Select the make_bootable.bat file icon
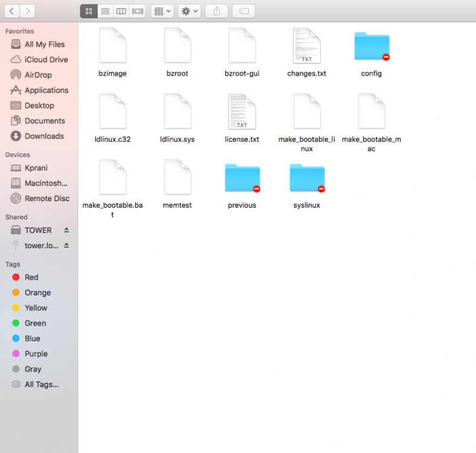 point(112,177)
